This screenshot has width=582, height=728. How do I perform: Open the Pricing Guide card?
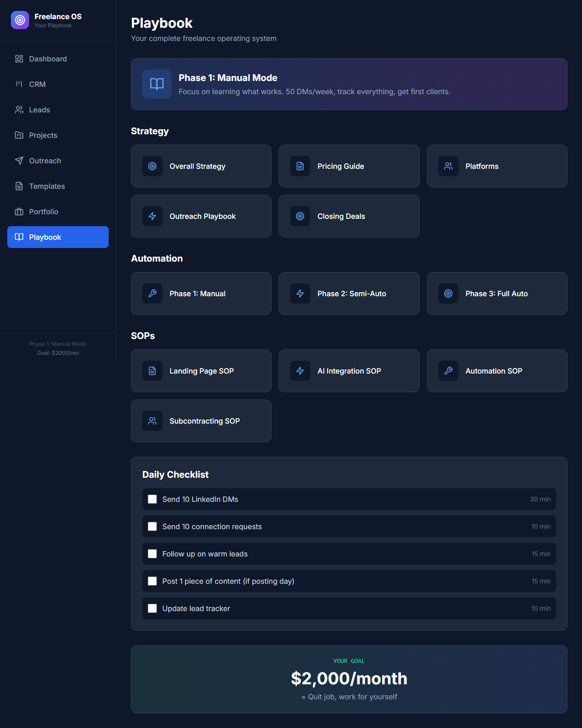click(x=349, y=166)
